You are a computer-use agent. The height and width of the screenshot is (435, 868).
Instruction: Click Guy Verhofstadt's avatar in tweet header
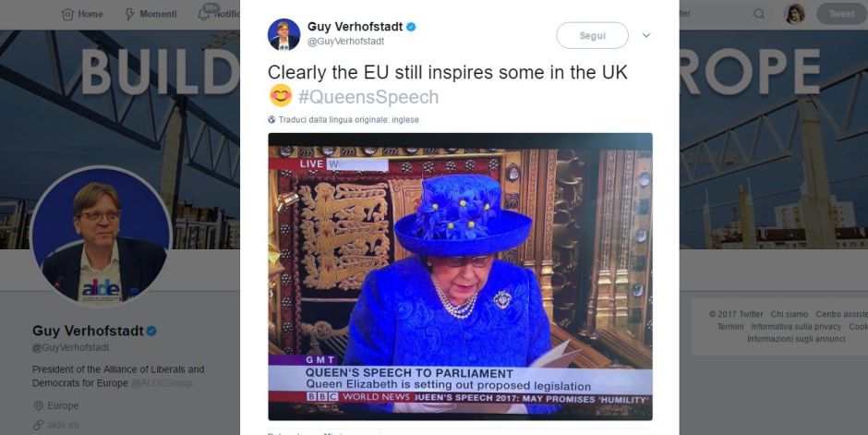pyautogui.click(x=283, y=34)
